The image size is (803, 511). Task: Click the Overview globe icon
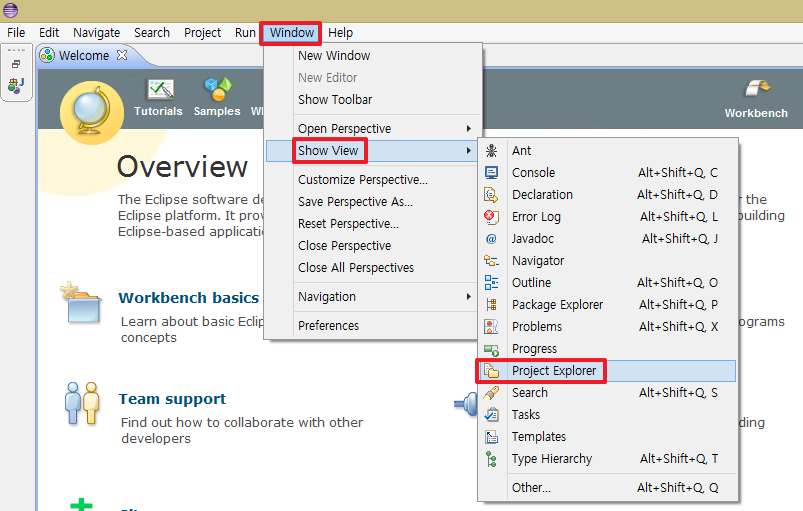pos(92,112)
